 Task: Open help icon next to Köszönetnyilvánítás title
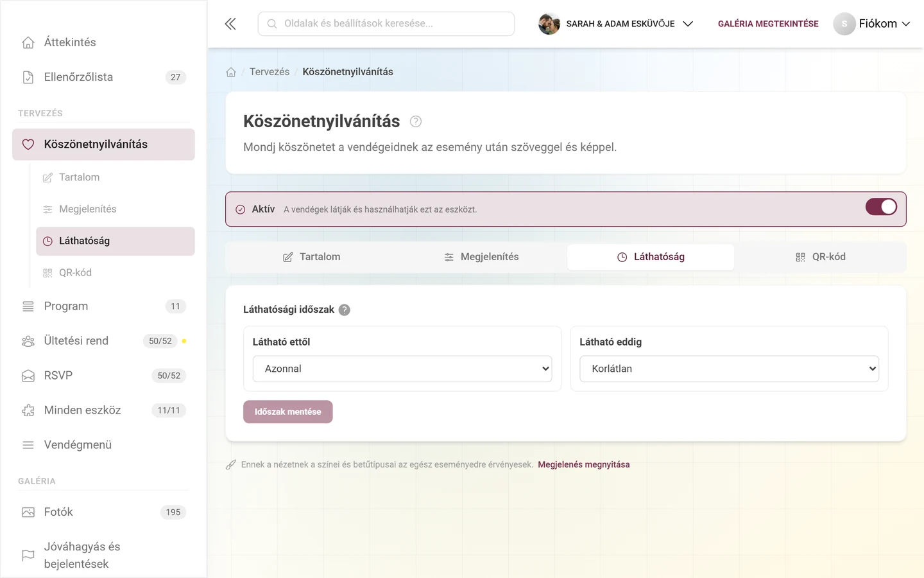coord(416,121)
